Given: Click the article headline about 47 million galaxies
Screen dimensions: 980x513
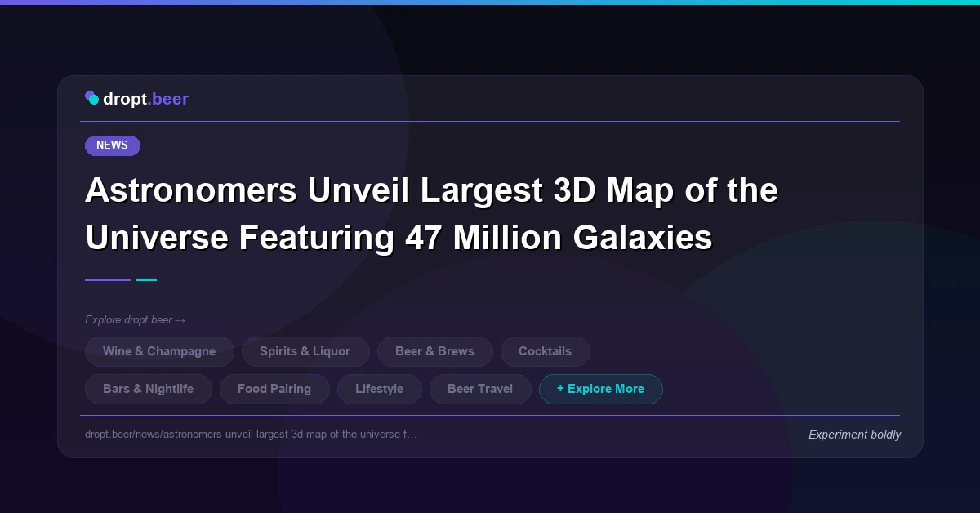Looking at the screenshot, I should 432,214.
